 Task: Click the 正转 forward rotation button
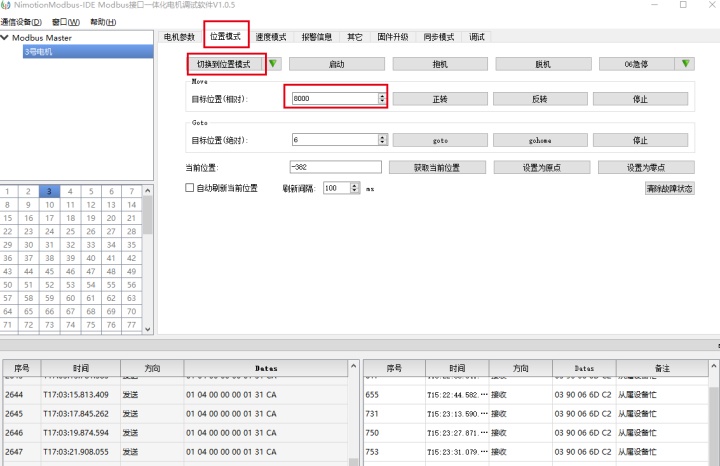click(x=439, y=99)
